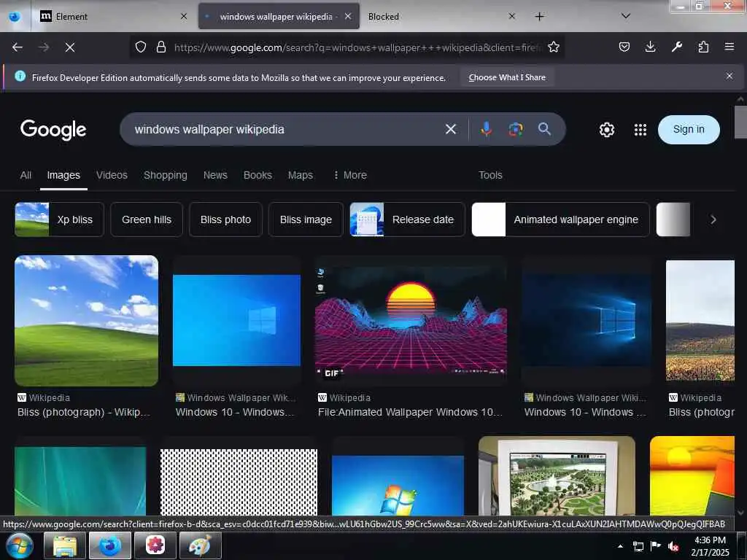Open Firefox View icon in tab strip
Screen dimensions: 747x560
(15, 17)
